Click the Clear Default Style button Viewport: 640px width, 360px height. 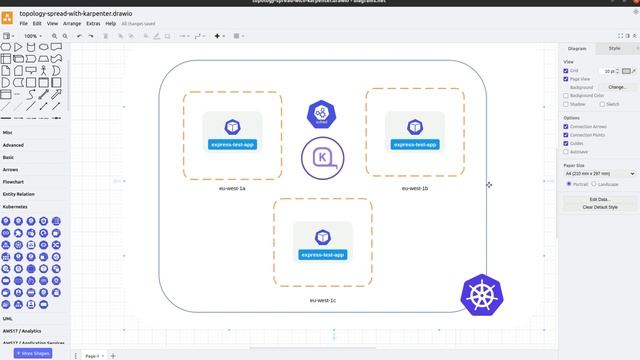600,207
